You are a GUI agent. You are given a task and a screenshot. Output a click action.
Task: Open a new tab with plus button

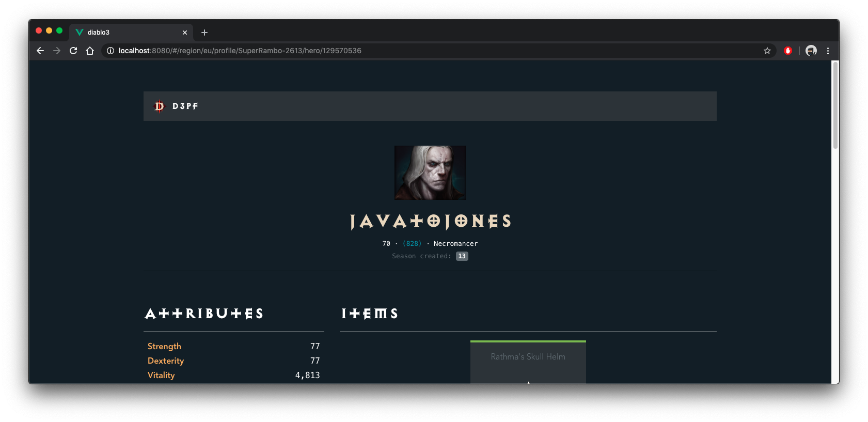coord(204,33)
